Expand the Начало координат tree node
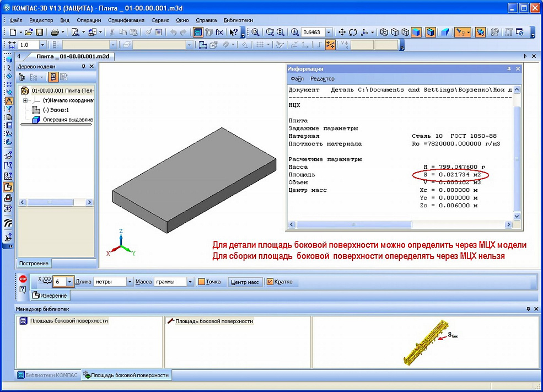543x392 pixels. click(25, 100)
